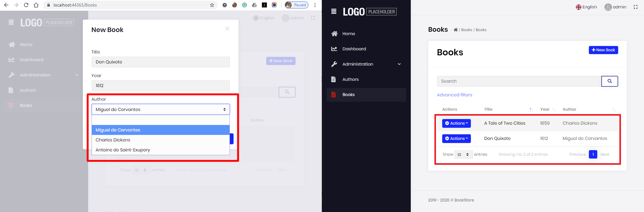Click the Paused profile button in Chrome

296,5
